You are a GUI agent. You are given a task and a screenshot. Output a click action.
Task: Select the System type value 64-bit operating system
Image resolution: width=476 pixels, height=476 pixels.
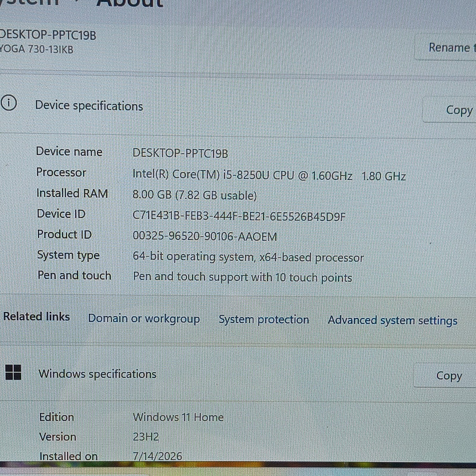[x=248, y=257]
